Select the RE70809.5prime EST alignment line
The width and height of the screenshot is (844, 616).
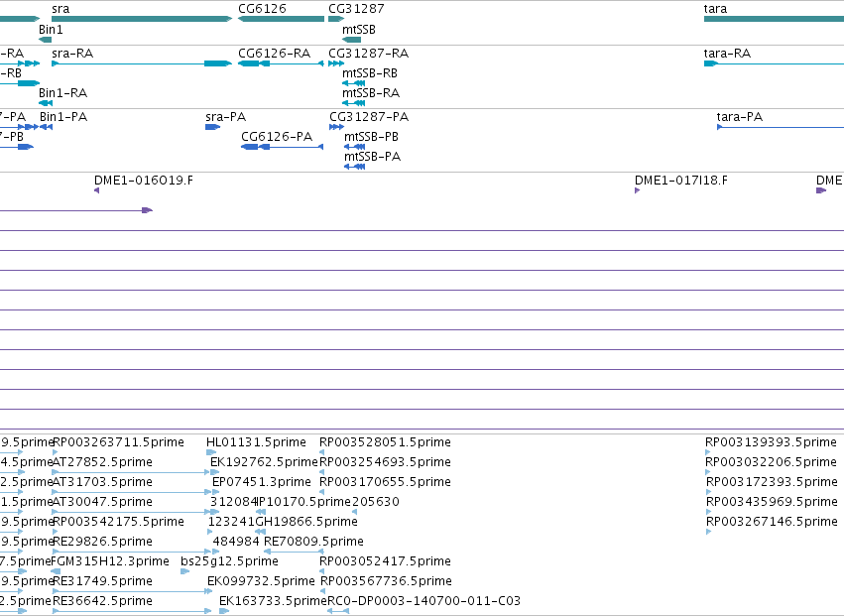tap(294, 552)
